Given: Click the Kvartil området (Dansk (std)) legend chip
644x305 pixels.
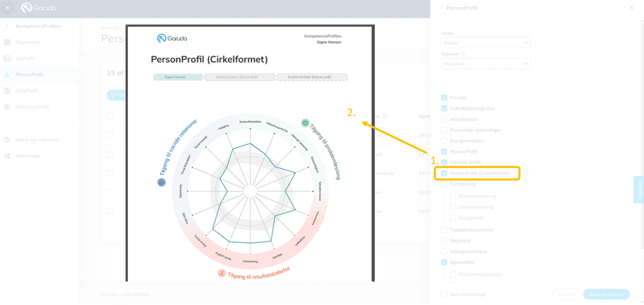Looking at the screenshot, I should click(x=312, y=77).
